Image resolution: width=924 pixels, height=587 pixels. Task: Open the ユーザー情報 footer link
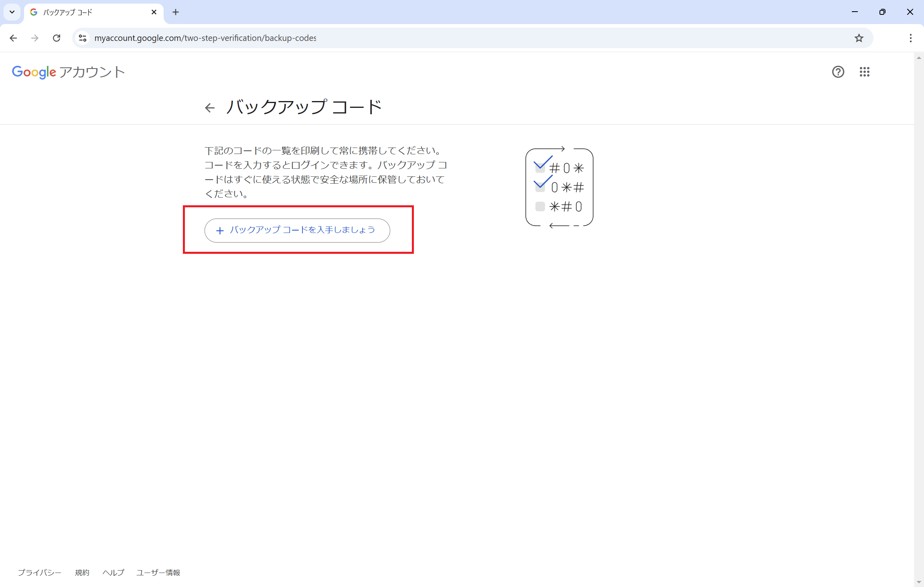(x=158, y=573)
